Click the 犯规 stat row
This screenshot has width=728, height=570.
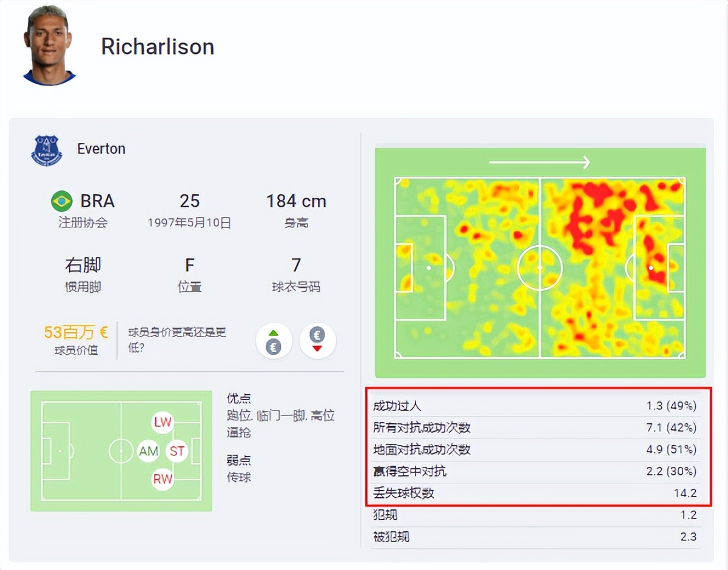tap(535, 515)
